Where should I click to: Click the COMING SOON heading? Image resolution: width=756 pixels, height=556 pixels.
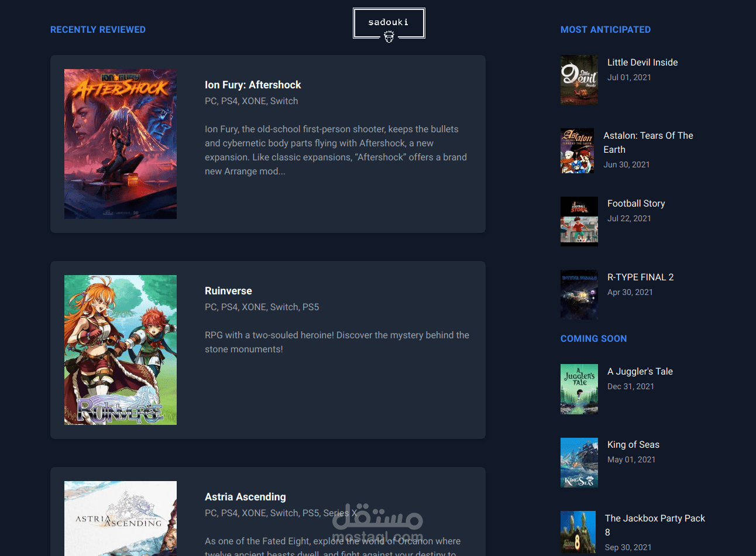(593, 339)
